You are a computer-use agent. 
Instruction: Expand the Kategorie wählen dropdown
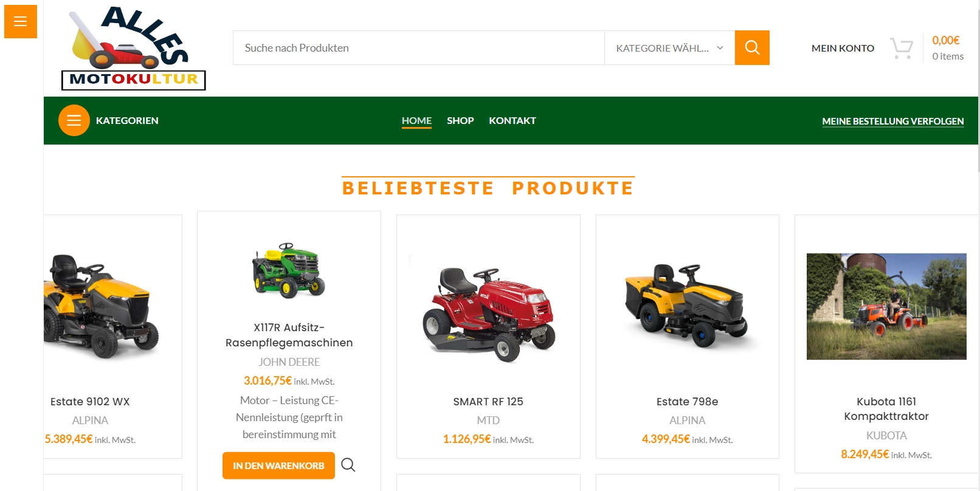pyautogui.click(x=669, y=48)
